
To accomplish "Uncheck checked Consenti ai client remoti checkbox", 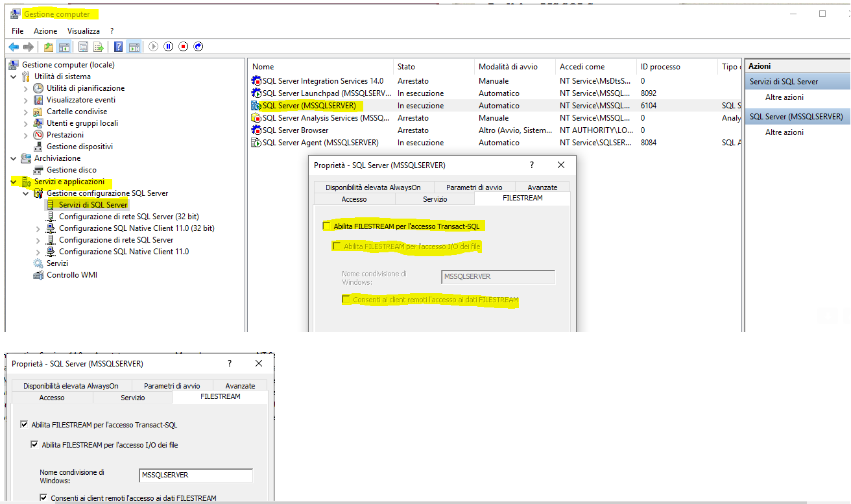I will (x=43, y=498).
